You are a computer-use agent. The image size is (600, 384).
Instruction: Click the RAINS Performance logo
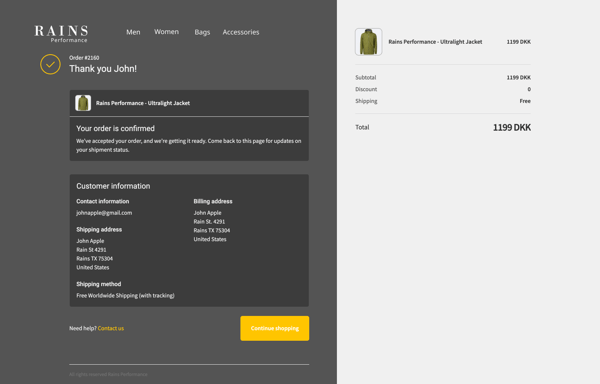point(61,34)
